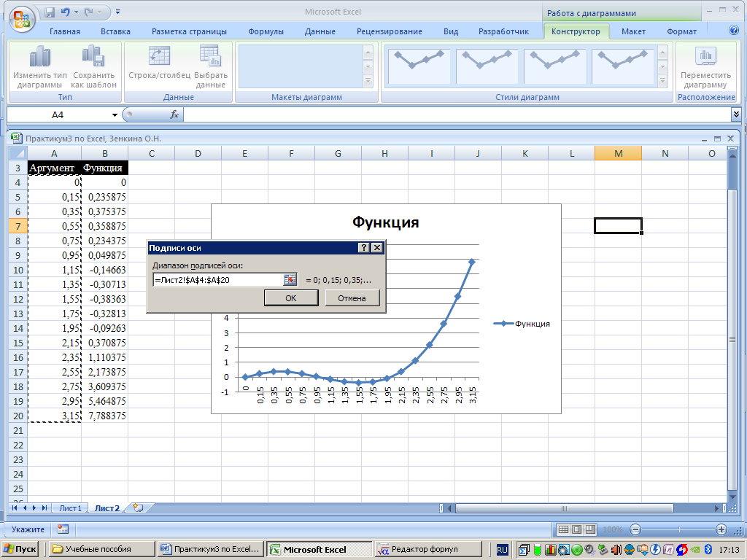Open the Name Box dropdown arrow
Screen dimensions: 747x560
coord(115,114)
